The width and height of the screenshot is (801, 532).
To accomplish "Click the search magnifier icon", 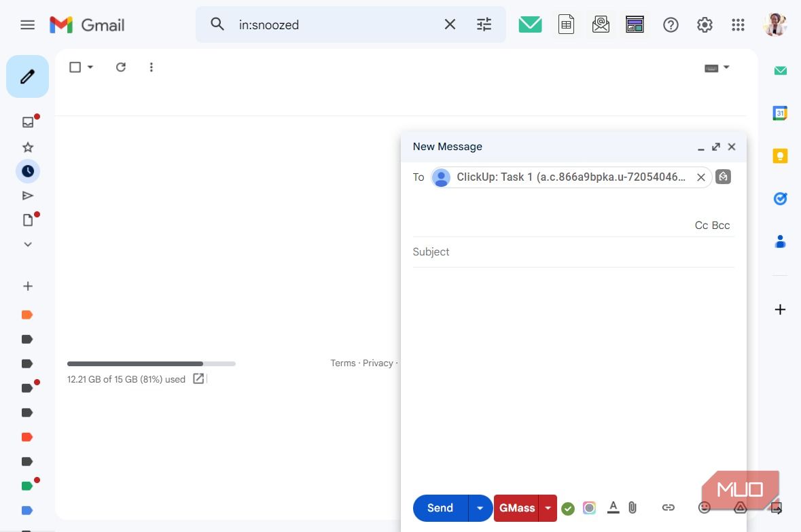I will tap(217, 24).
